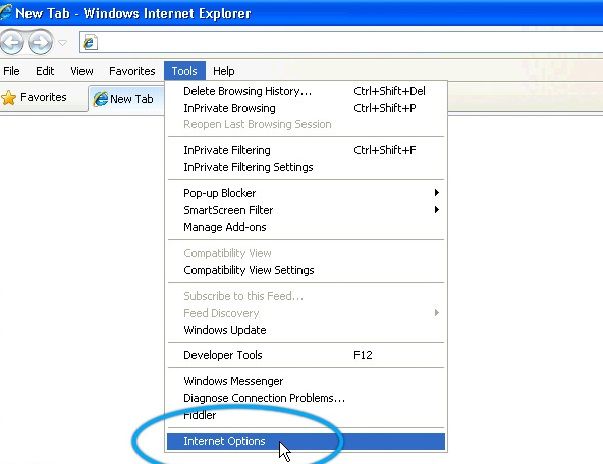The height and width of the screenshot is (464, 603).
Task: Click the greyed Feed Discovery item
Action: point(306,313)
